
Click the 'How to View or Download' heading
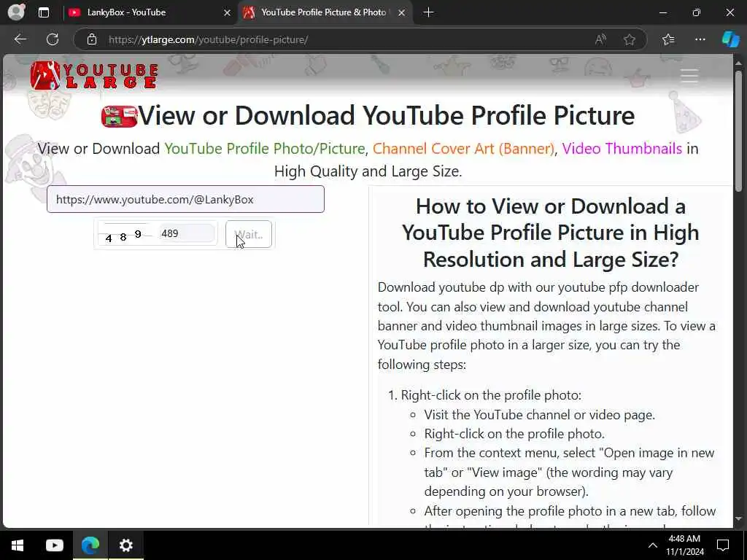[x=550, y=233]
